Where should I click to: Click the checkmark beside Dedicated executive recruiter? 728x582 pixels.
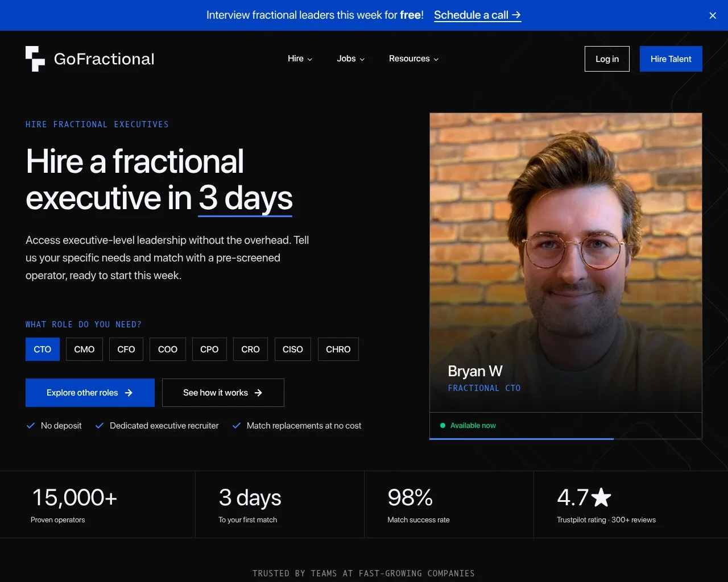tap(99, 426)
